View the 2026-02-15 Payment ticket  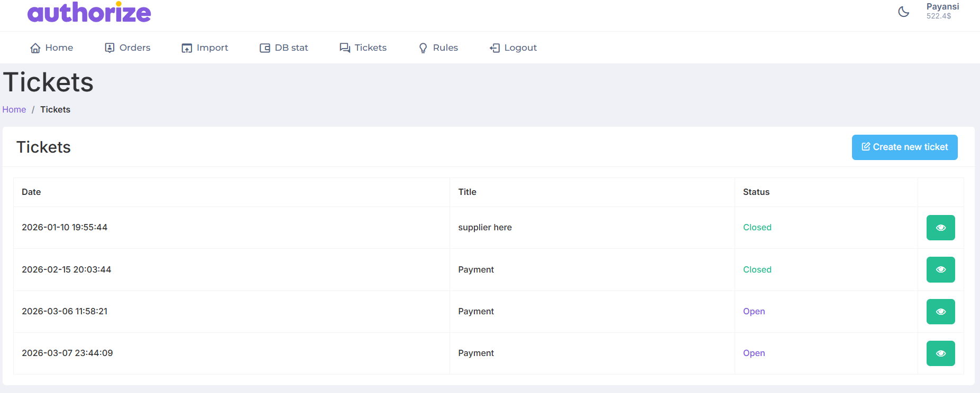pos(940,269)
